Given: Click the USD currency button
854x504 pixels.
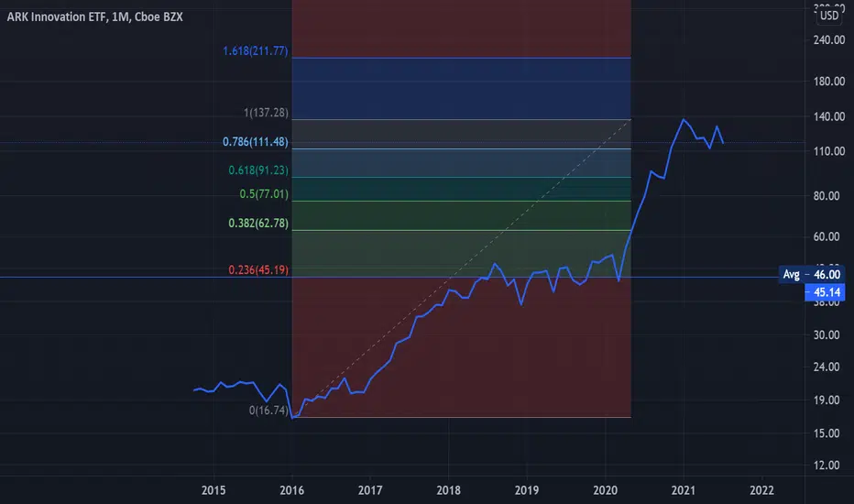Looking at the screenshot, I should click(829, 16).
